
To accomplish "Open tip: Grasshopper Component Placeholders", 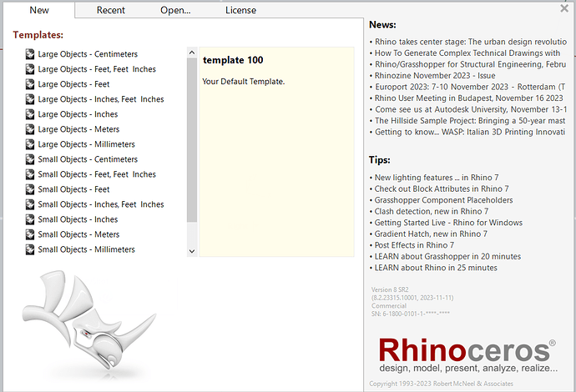I will tap(444, 200).
